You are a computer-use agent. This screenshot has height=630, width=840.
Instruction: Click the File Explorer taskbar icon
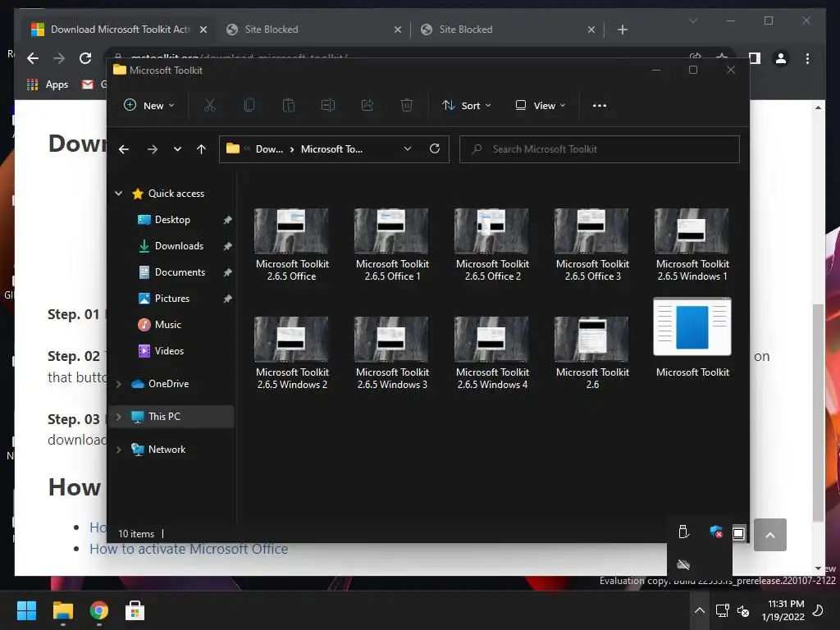tap(62, 610)
